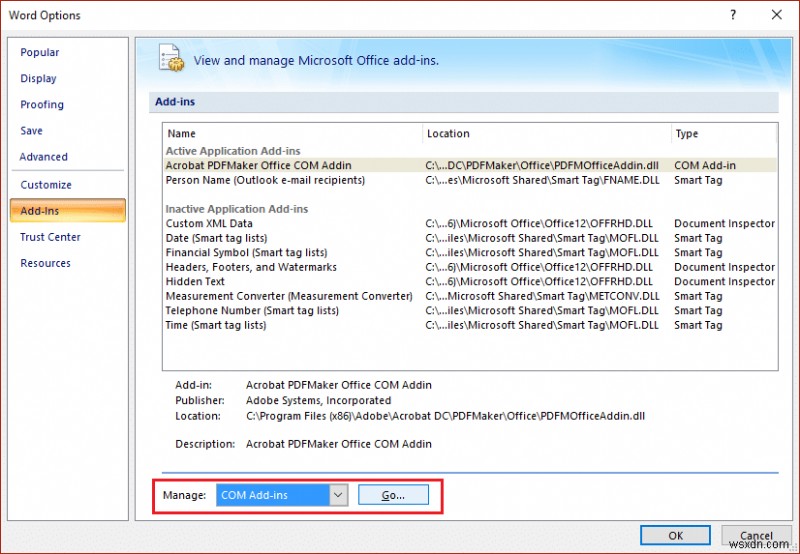Click the Cancel button

756,535
